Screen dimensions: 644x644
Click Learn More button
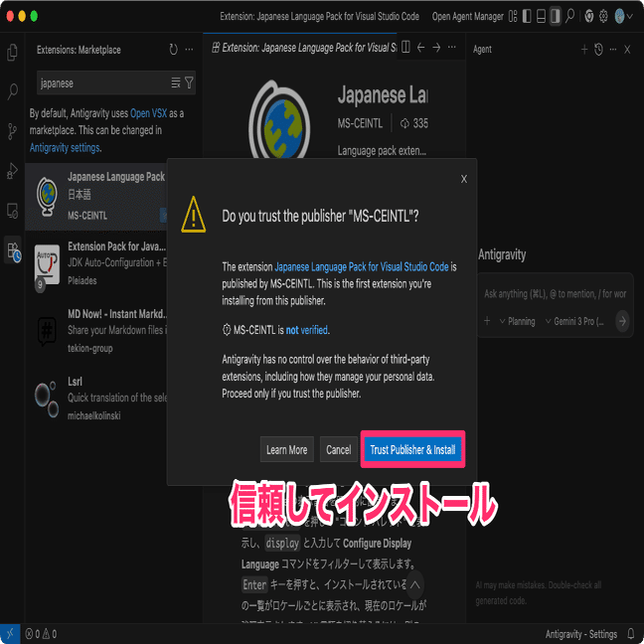coord(286,450)
